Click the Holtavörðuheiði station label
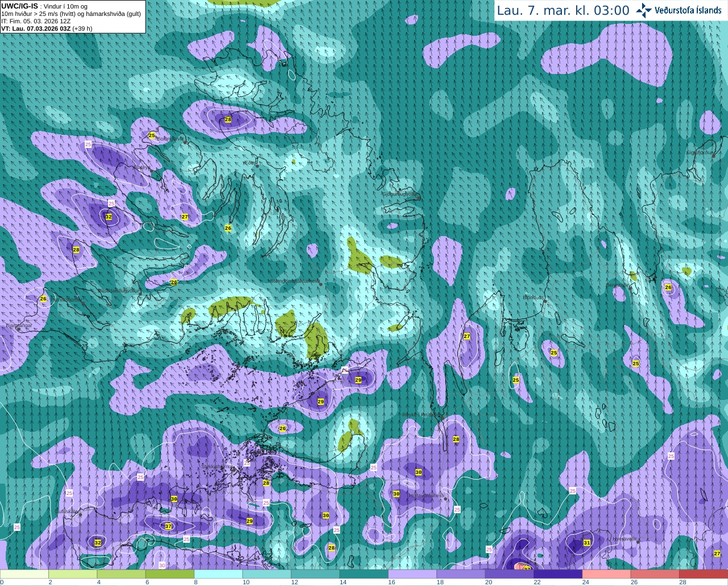 coord(427,496)
